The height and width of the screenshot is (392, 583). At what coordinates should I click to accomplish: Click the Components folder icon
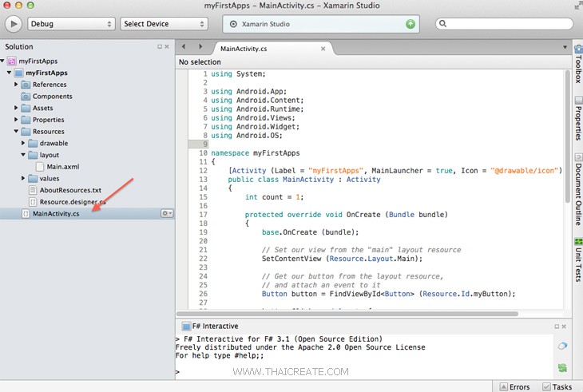click(26, 97)
